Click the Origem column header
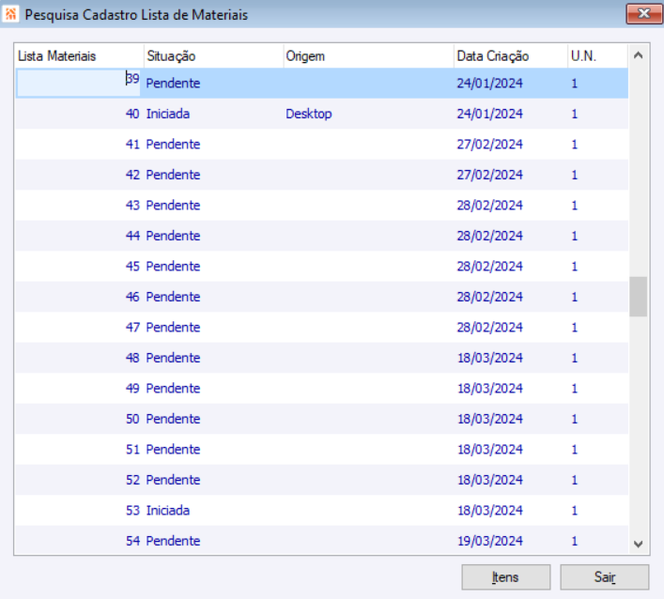Viewport: 664px width, 599px height. point(368,56)
